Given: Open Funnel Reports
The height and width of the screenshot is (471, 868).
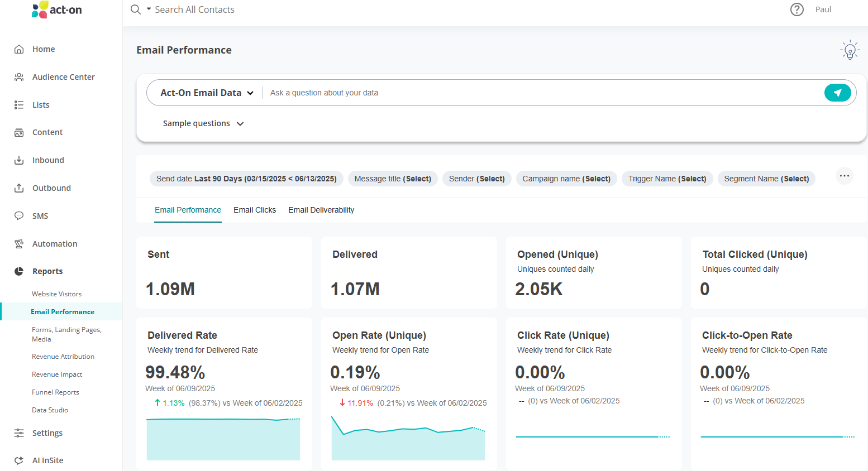Looking at the screenshot, I should (55, 392).
